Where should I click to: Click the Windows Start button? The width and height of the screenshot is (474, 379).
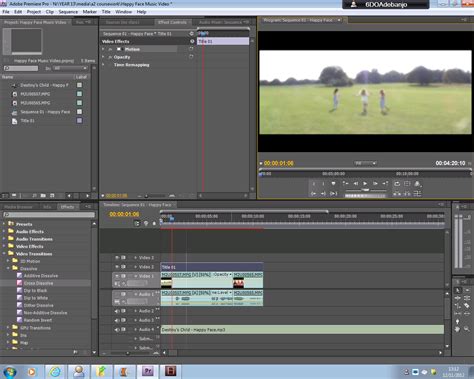pos(9,372)
